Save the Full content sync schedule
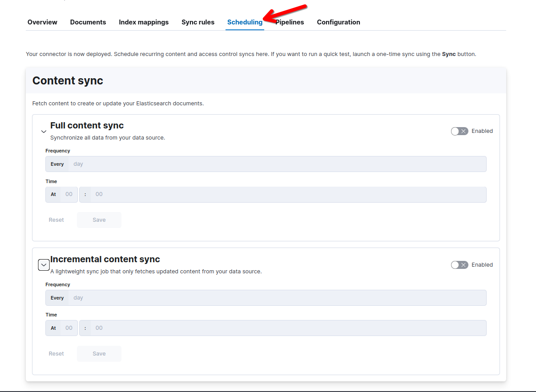This screenshot has width=536, height=392. coord(99,220)
